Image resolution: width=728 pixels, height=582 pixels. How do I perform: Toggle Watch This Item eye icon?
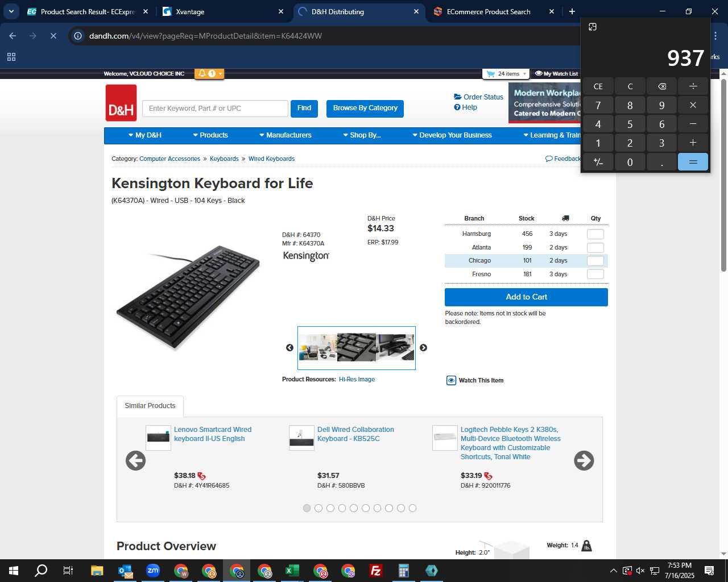[451, 381]
